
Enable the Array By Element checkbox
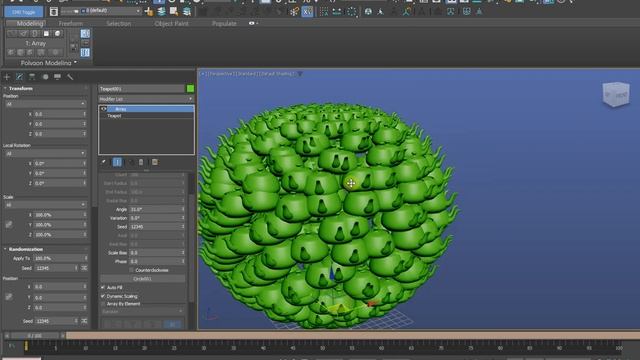click(103, 304)
